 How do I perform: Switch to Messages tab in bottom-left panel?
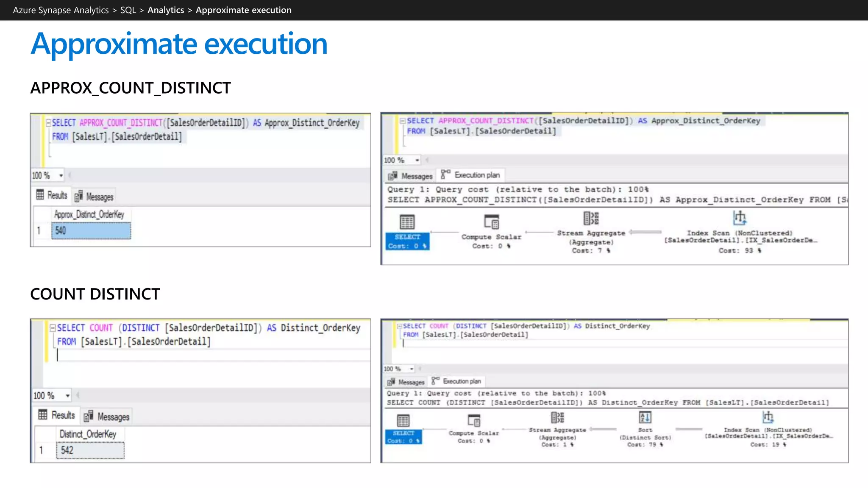pyautogui.click(x=106, y=417)
